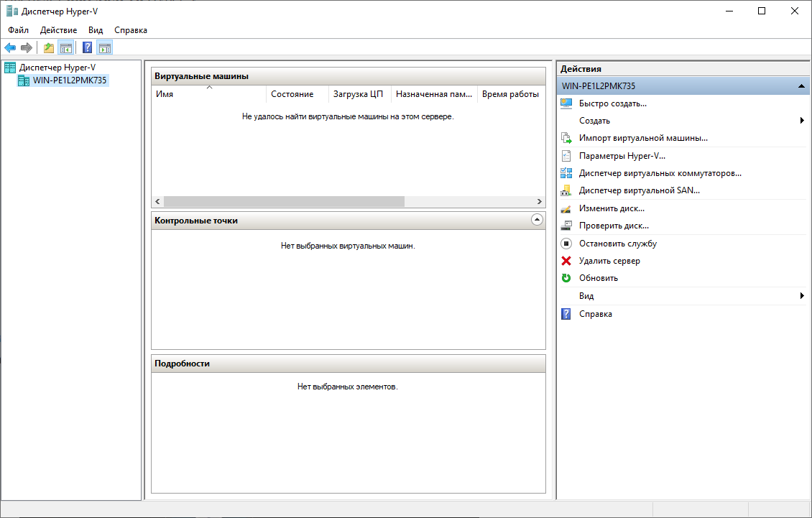Click Создать action label
Viewport: 812px width, 518px height.
594,121
